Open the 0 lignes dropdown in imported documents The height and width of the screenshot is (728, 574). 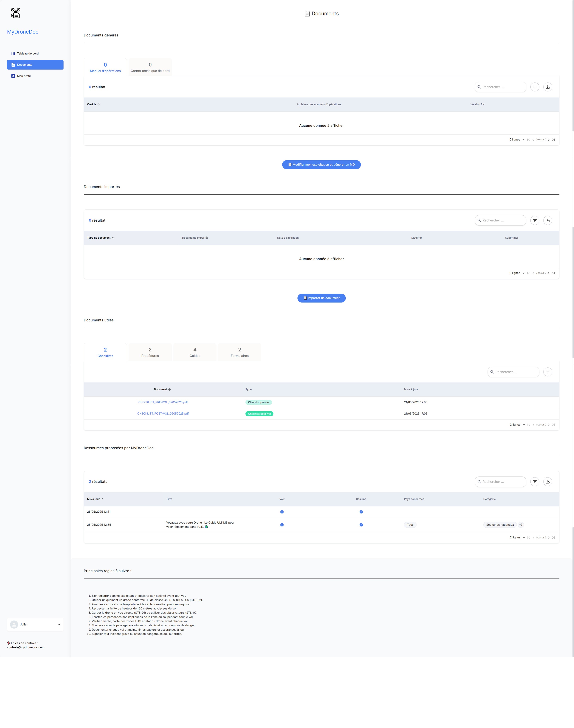click(517, 273)
